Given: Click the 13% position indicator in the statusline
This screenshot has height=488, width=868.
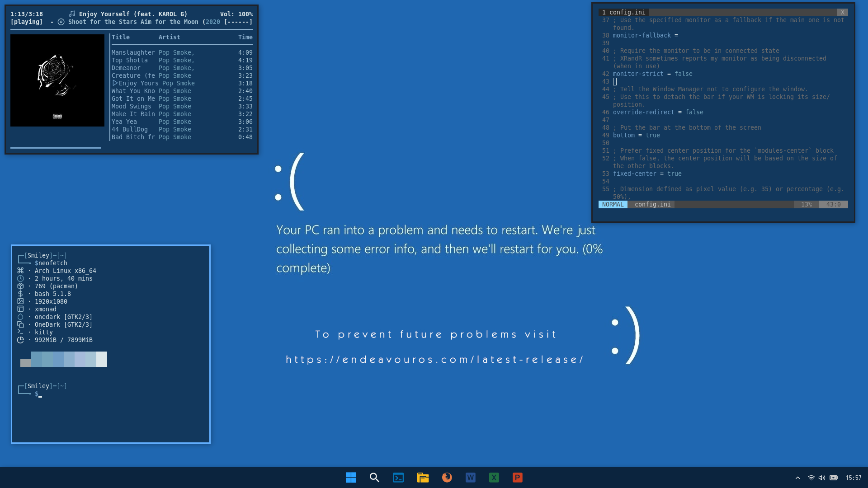Looking at the screenshot, I should pos(807,205).
